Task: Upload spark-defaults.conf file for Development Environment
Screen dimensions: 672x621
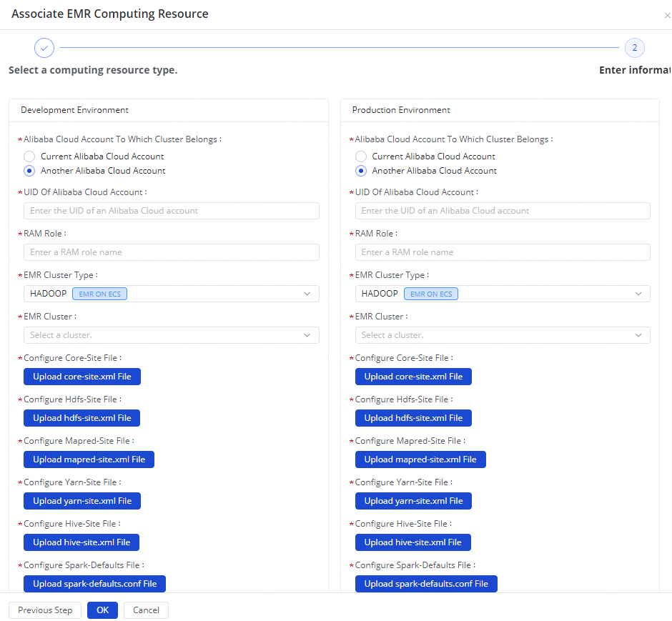Action: (x=94, y=584)
